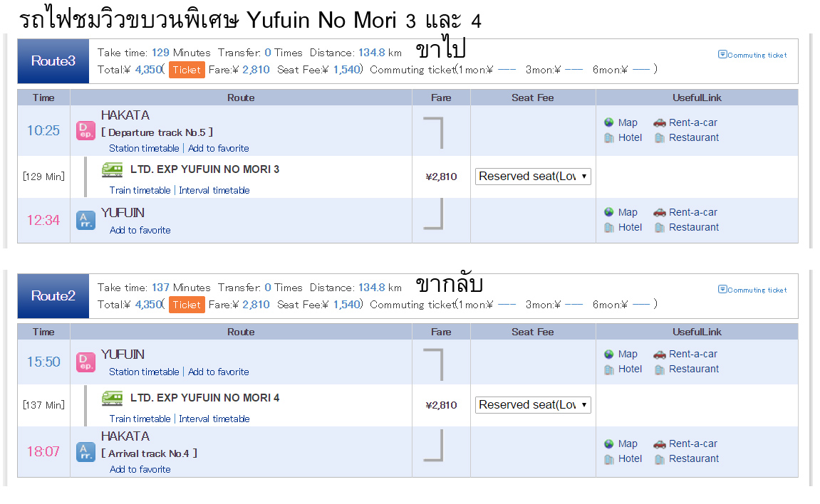Add Yufuin arrival station to favorite
The width and height of the screenshot is (820, 504).
tap(140, 231)
